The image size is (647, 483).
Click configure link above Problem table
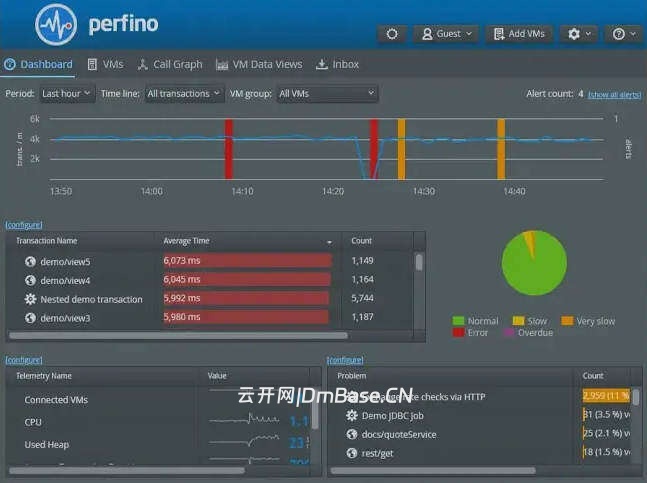tap(345, 360)
